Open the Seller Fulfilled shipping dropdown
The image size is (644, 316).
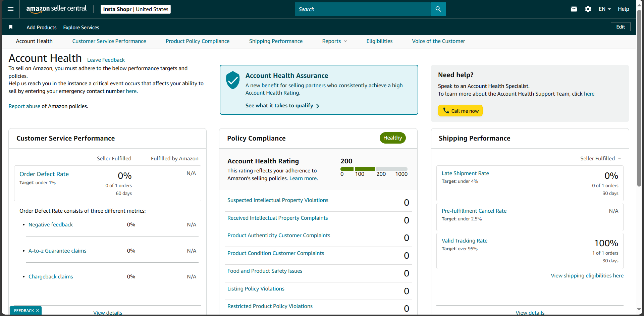click(601, 158)
